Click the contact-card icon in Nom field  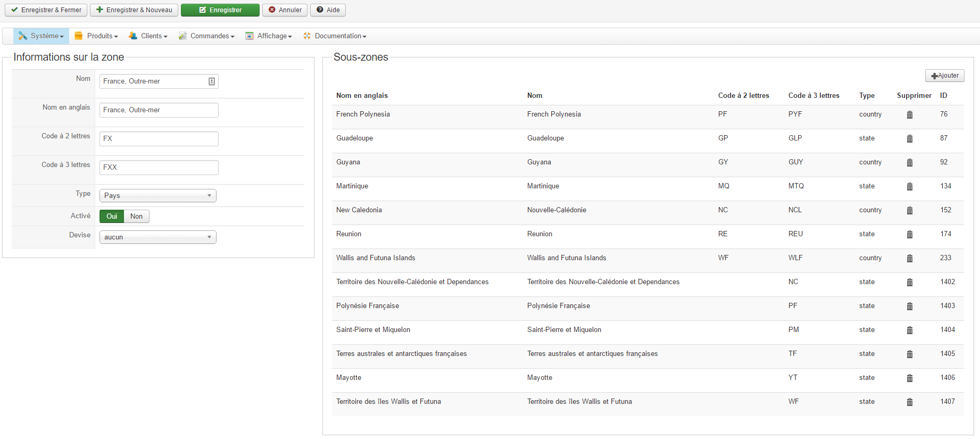(x=212, y=81)
